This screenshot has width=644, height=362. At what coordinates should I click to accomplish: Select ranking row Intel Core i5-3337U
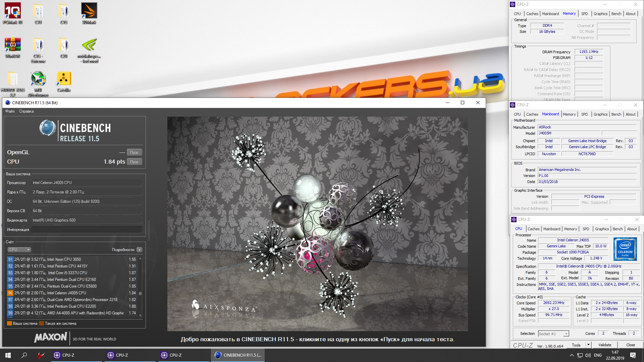tap(72, 273)
